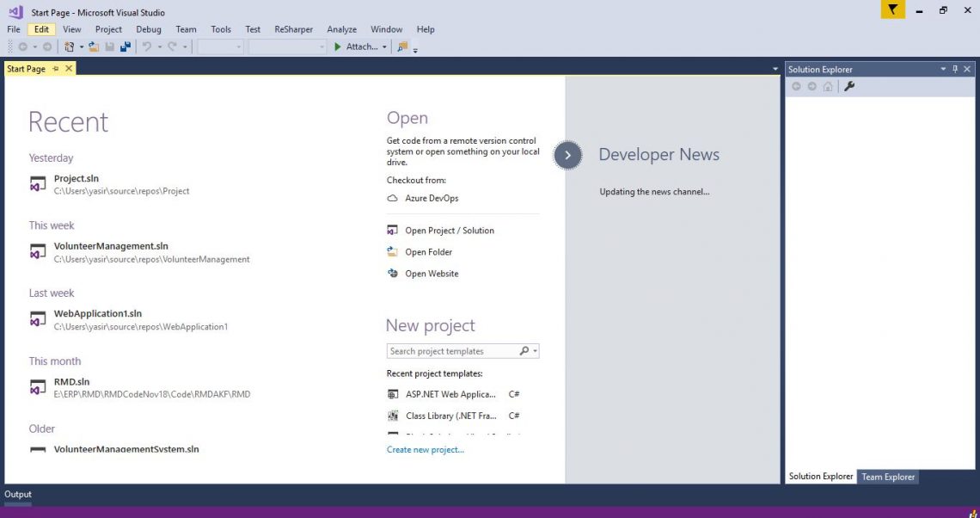Click the Open Project / Solution icon
The image size is (980, 518).
[x=393, y=231]
